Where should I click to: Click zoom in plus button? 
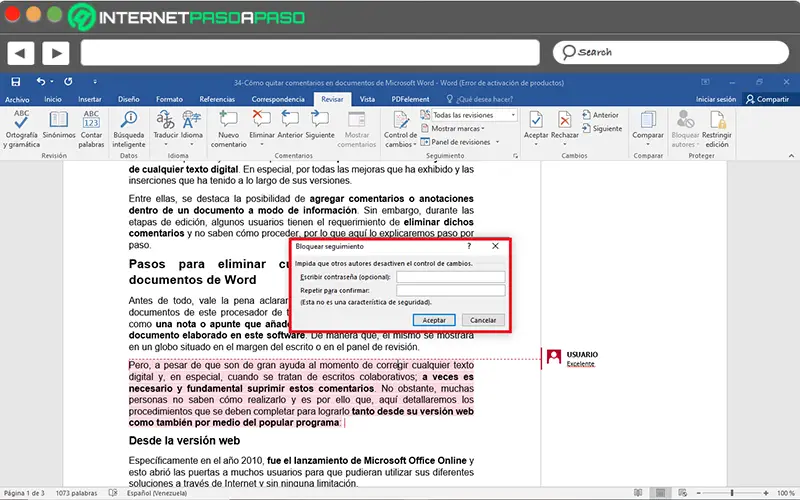766,493
